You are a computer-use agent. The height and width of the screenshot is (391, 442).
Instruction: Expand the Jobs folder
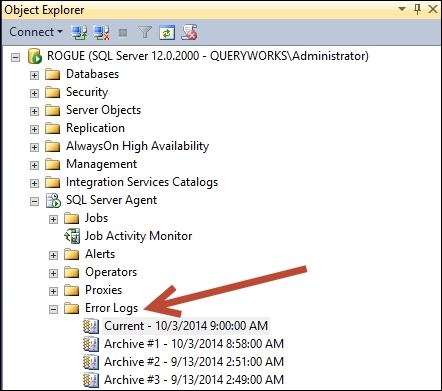(x=53, y=219)
